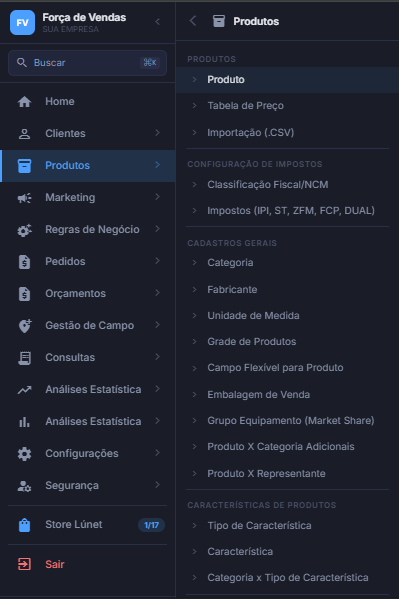Expand the Marketing row chevron
The height and width of the screenshot is (599, 399).
coord(157,197)
